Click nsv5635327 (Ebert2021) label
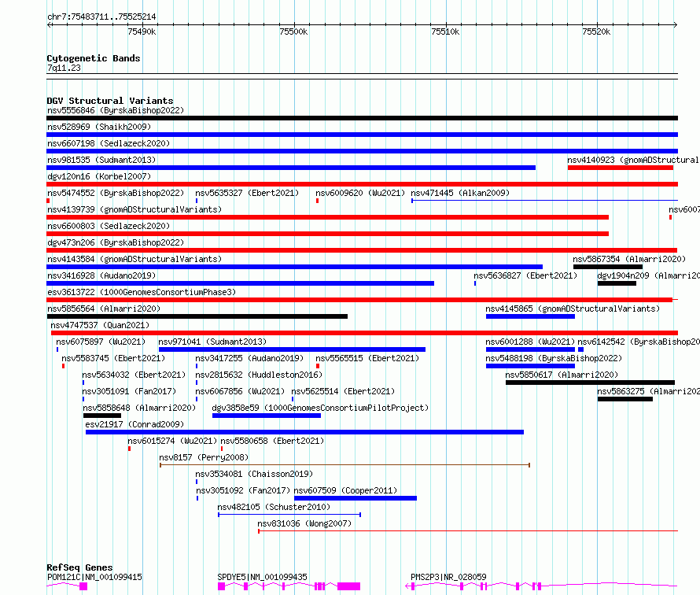Viewport: 700px width, 595px height. [247, 193]
